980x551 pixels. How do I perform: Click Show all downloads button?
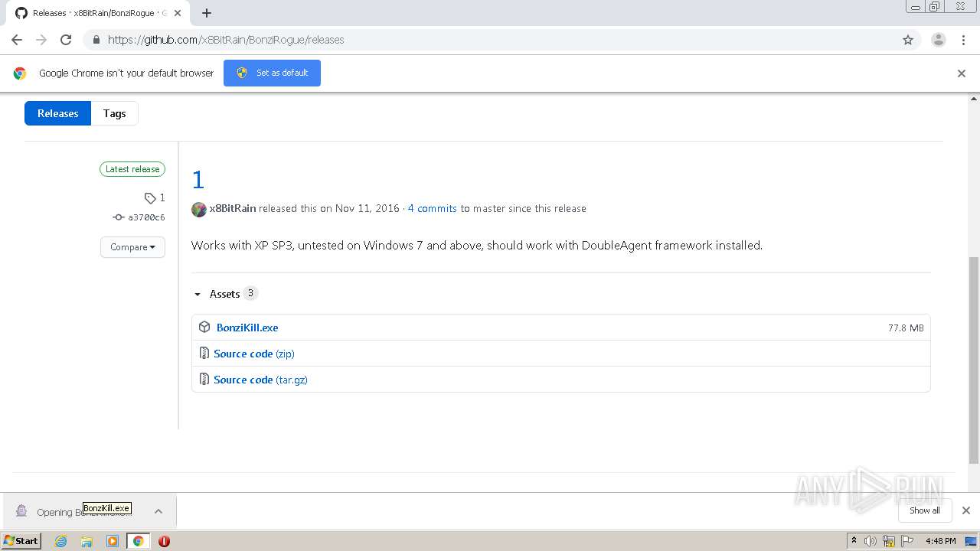925,510
